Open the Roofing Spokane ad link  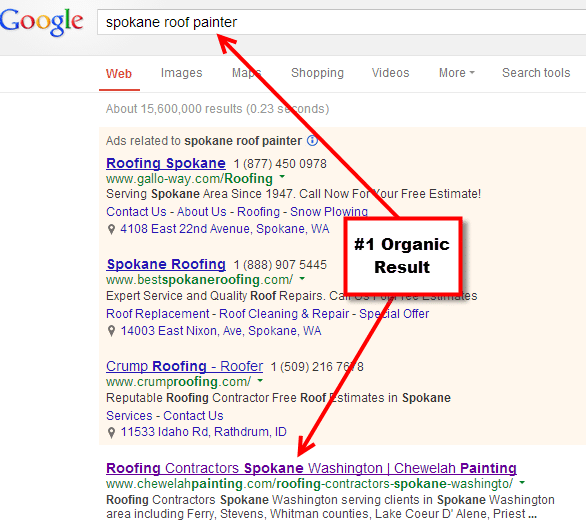pos(166,163)
